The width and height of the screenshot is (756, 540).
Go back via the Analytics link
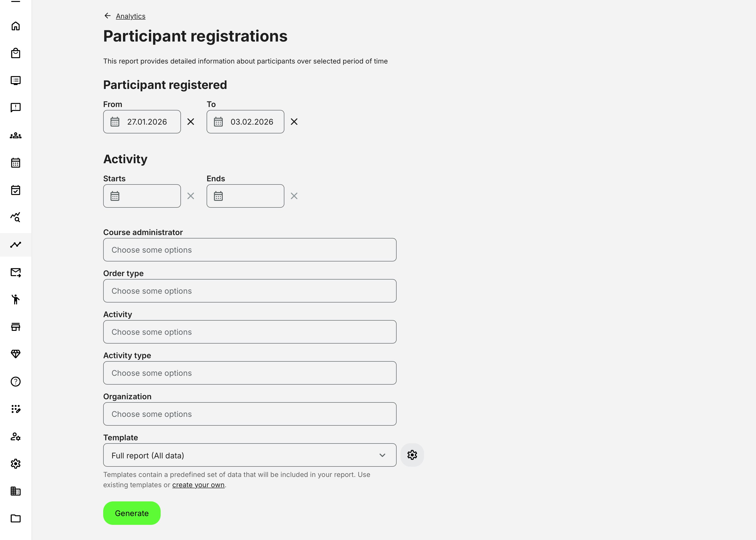point(130,16)
